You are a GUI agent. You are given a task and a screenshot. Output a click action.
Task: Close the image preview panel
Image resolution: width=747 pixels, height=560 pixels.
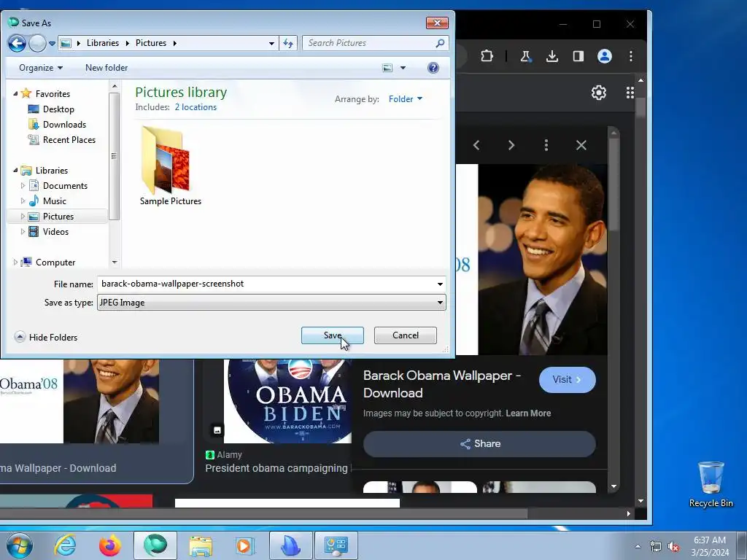click(581, 145)
